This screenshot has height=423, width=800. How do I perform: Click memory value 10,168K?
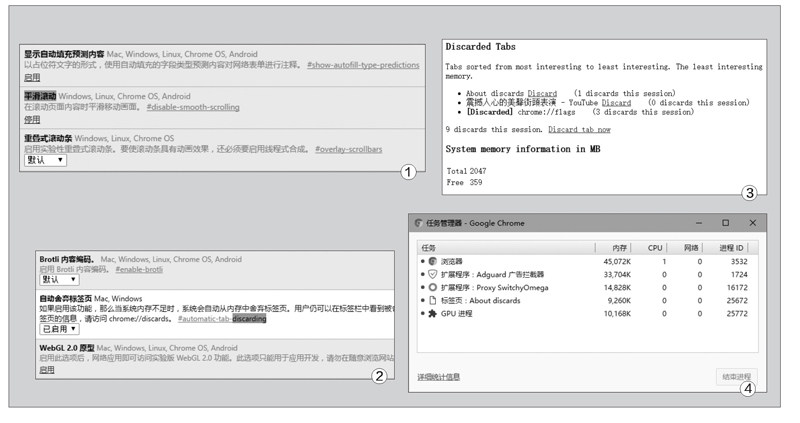point(617,314)
